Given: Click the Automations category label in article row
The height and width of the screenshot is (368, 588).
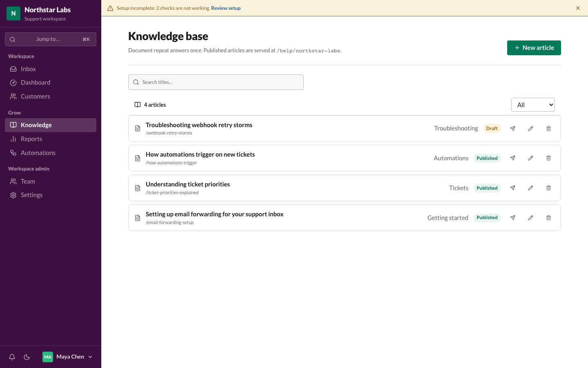Looking at the screenshot, I should (x=451, y=158).
